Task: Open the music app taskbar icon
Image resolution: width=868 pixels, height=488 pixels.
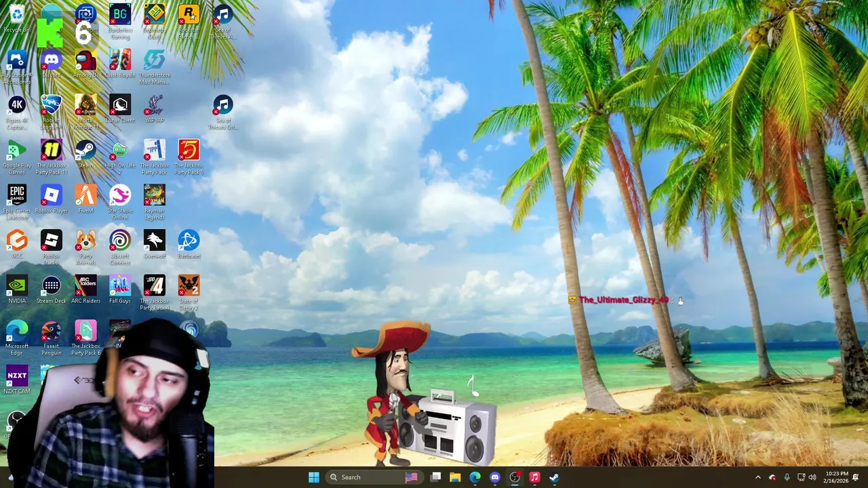Action: tap(534, 477)
